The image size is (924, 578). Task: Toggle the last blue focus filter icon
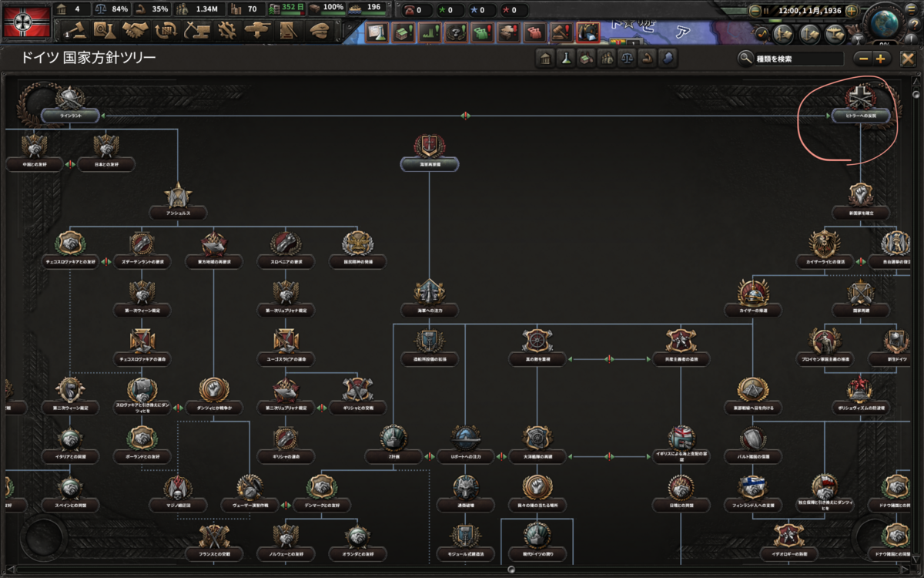click(x=670, y=59)
